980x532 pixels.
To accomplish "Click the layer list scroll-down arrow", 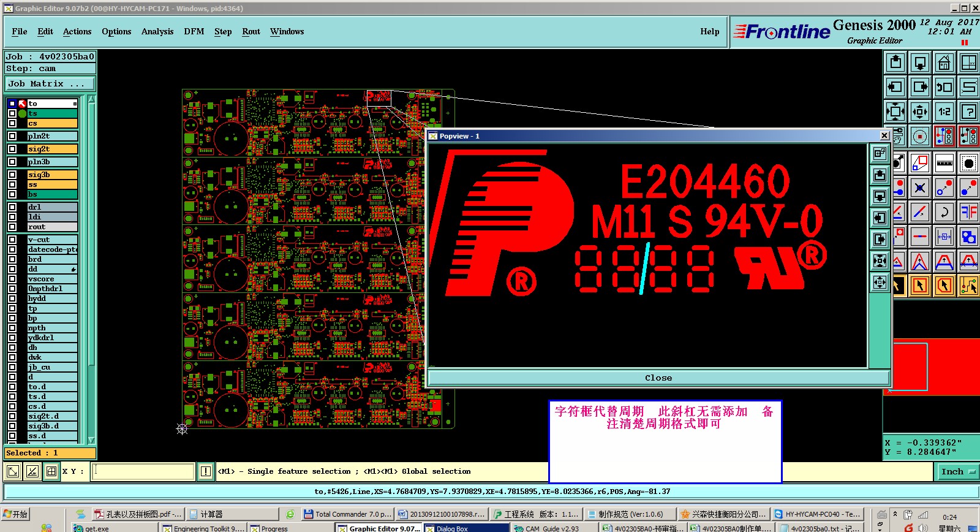I will 91,439.
